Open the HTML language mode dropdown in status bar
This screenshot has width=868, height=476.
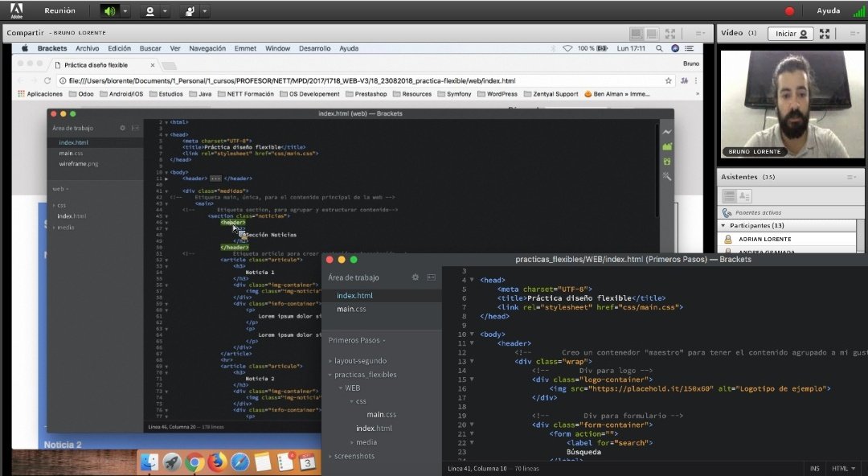coord(844,469)
